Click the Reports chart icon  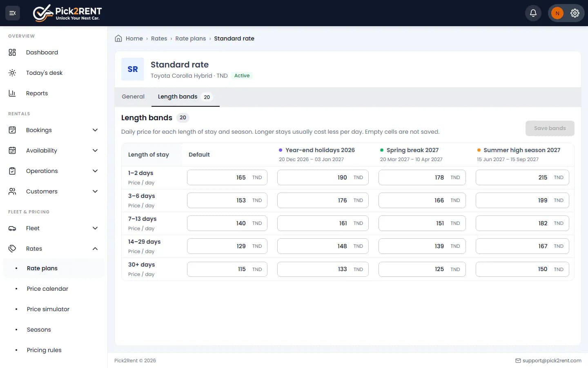12,93
